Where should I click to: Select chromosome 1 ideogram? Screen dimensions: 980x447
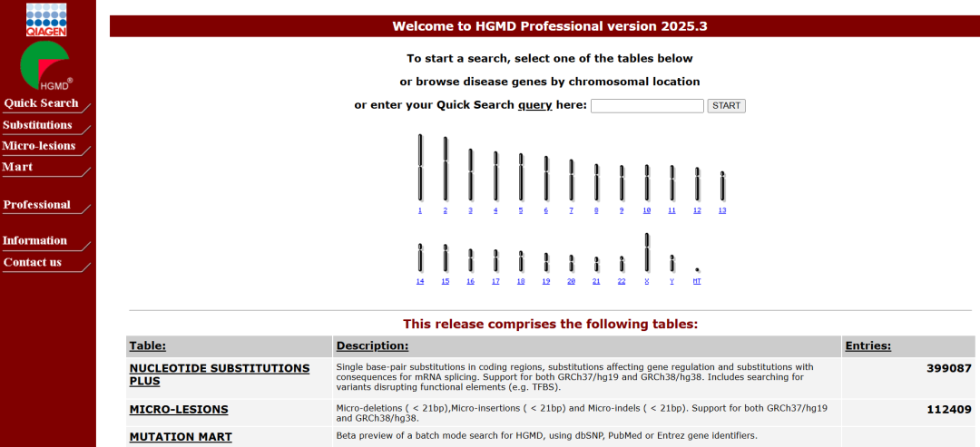[420, 168]
